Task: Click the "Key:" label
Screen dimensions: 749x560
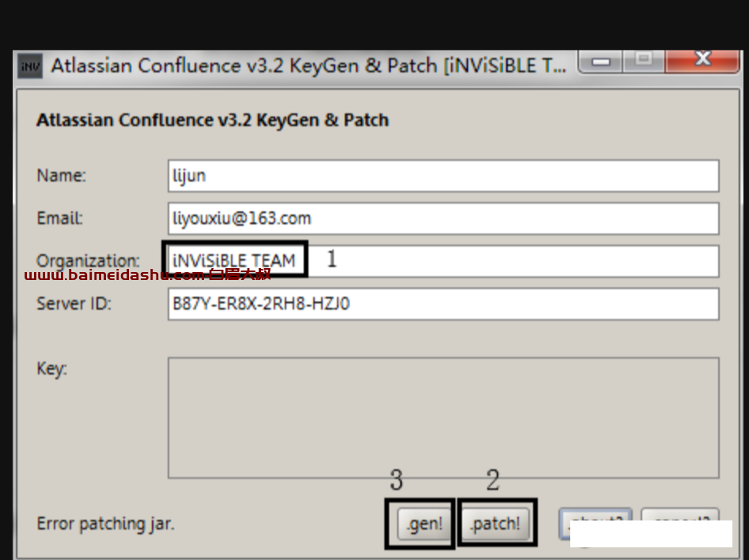Action: coord(52,369)
